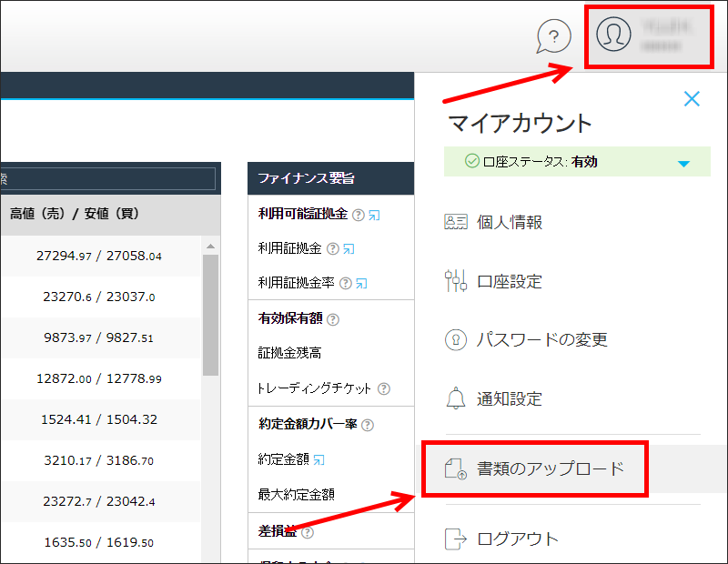Click the 口座設定 sliders icon
The image size is (728, 564).
pyautogui.click(x=455, y=281)
